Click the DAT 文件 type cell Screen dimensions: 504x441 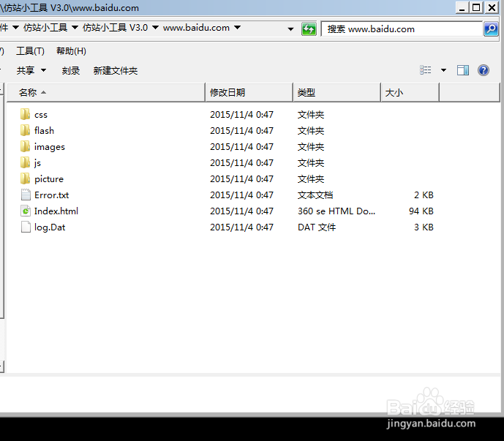(317, 227)
